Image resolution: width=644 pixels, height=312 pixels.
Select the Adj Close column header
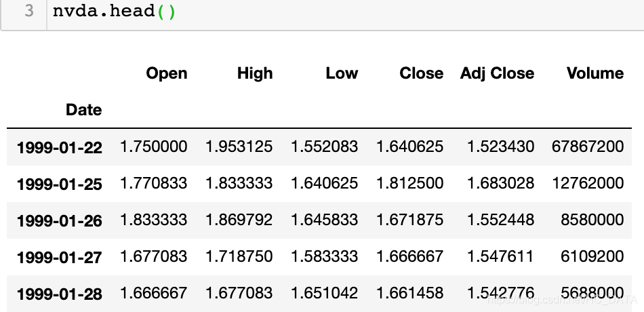point(497,73)
